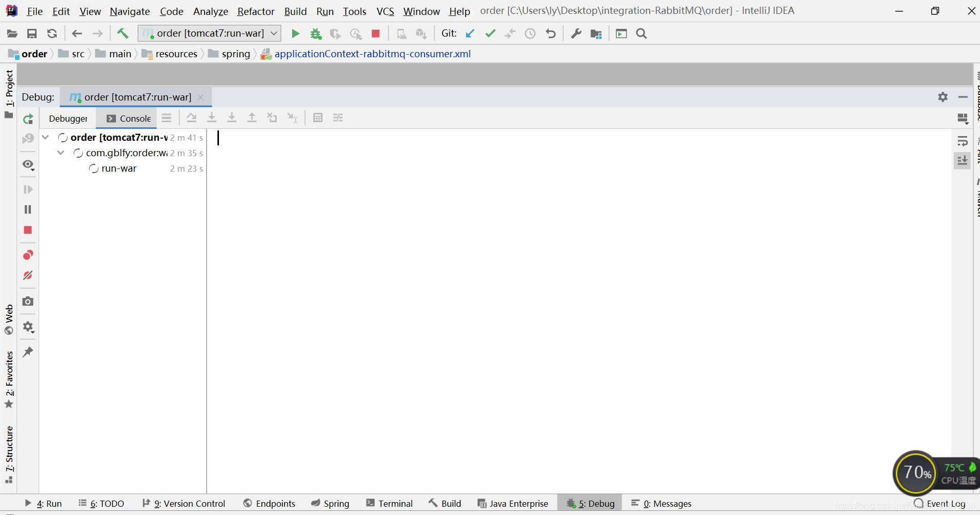The image size is (980, 515).
Task: Open the Messages tool window
Action: 661,504
